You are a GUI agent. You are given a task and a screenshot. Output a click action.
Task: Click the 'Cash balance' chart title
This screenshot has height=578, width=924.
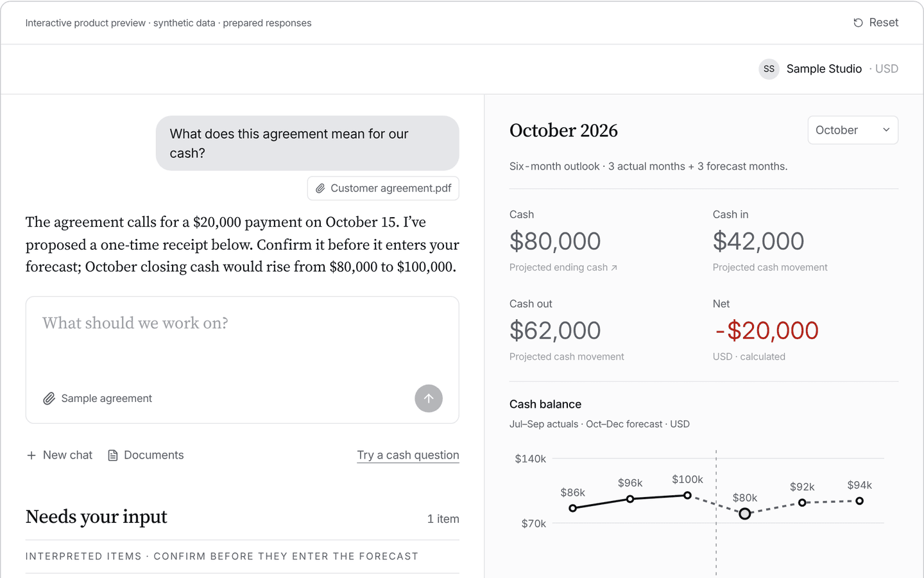click(x=545, y=404)
